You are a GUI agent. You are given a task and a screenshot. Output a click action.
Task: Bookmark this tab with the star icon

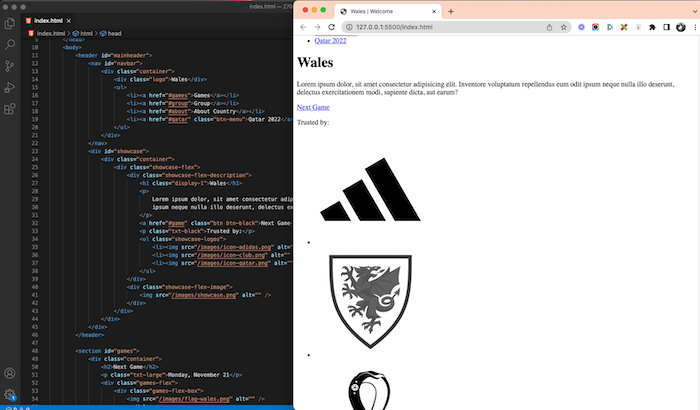[x=564, y=27]
